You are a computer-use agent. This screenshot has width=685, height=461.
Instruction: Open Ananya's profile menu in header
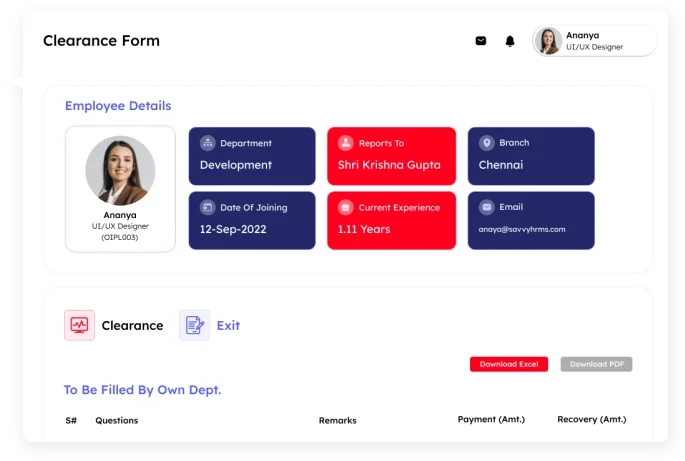pyautogui.click(x=595, y=41)
